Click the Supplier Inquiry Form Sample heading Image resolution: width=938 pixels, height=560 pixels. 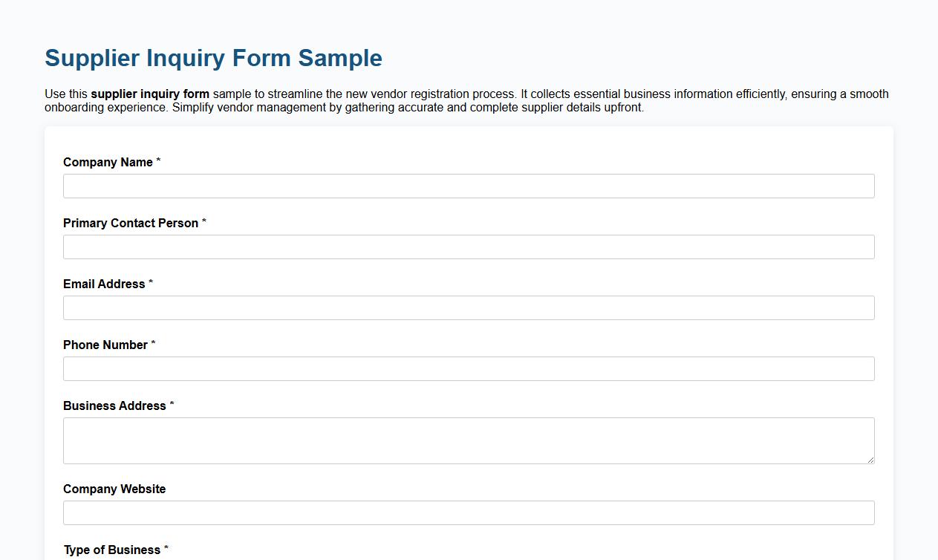(x=213, y=58)
